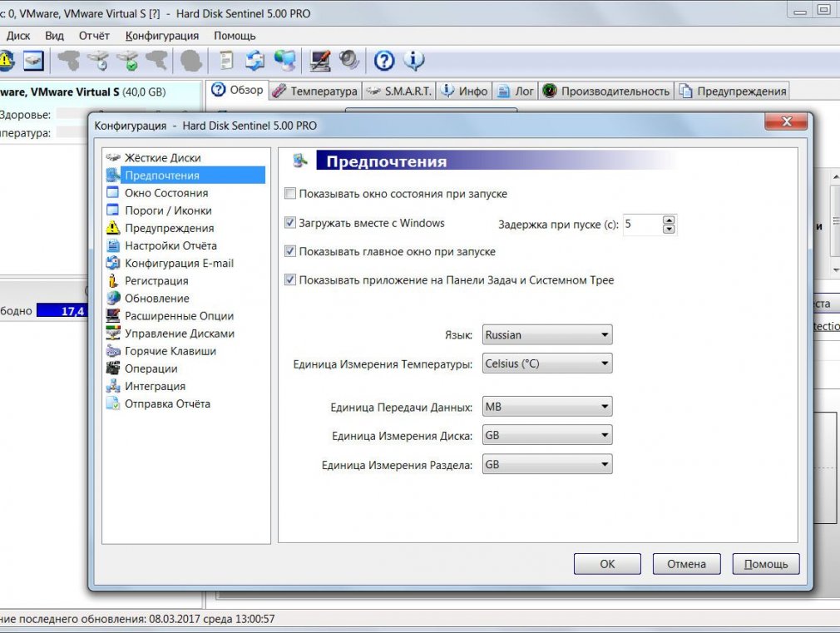Click the globe network toolbar icon
Screen dimensions: 840x633
tap(285, 61)
